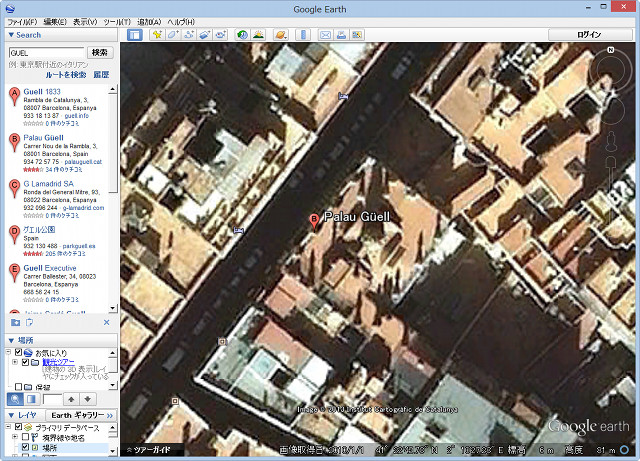Select search result Guell Executive
Image resolution: width=640 pixels, height=461 pixels.
(x=50, y=268)
